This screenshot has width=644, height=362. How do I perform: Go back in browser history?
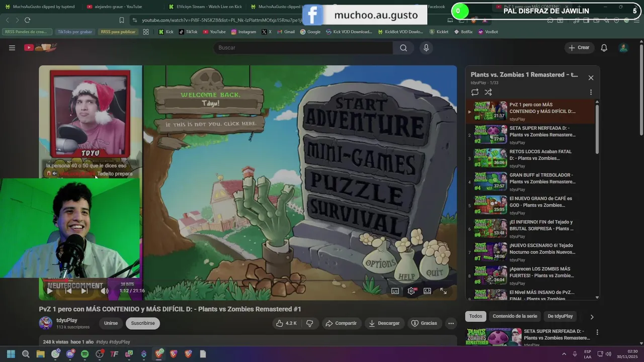coord(8,20)
